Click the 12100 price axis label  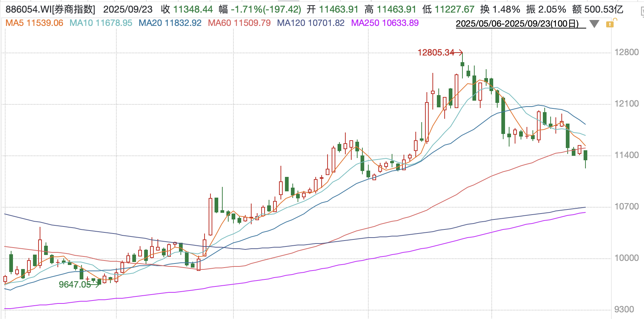pyautogui.click(x=627, y=104)
